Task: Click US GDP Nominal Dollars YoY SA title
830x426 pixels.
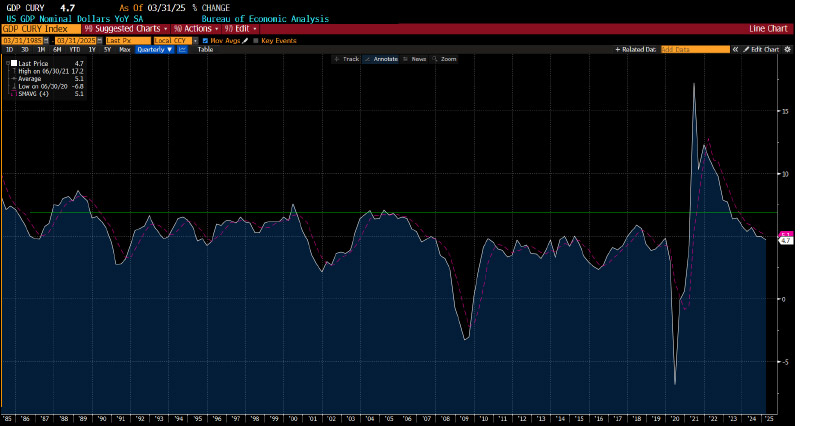Action: [75, 19]
